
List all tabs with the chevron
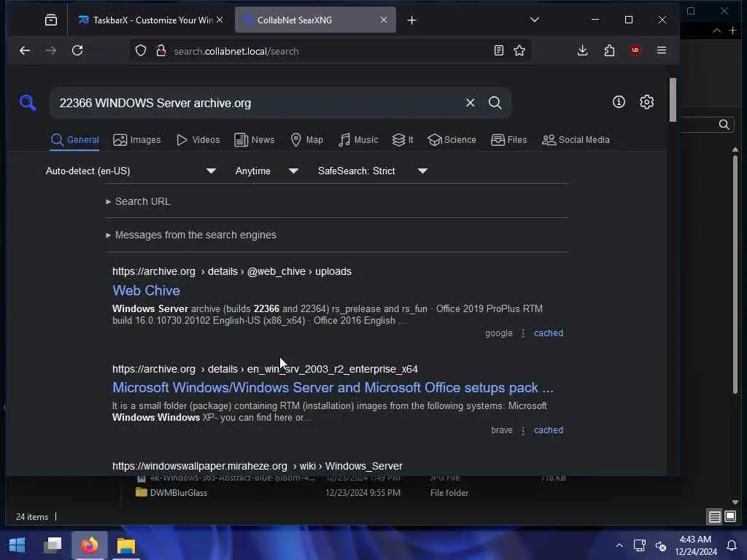[535, 20]
